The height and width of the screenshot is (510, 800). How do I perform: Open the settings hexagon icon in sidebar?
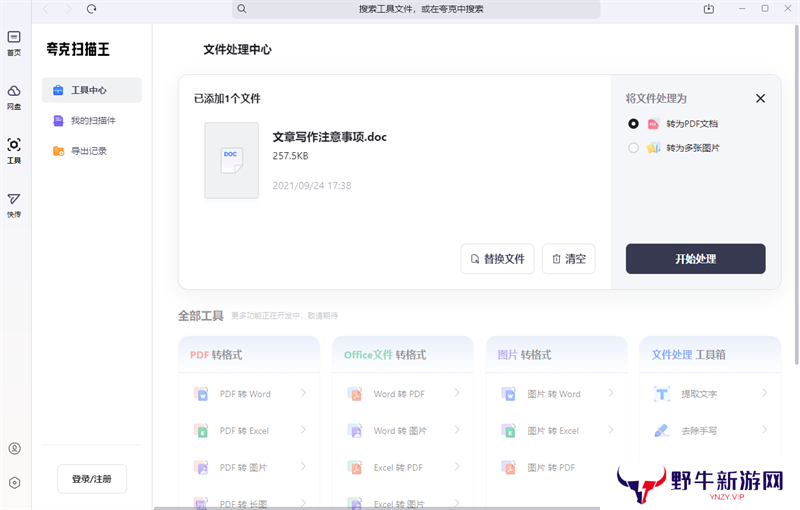coord(14,482)
